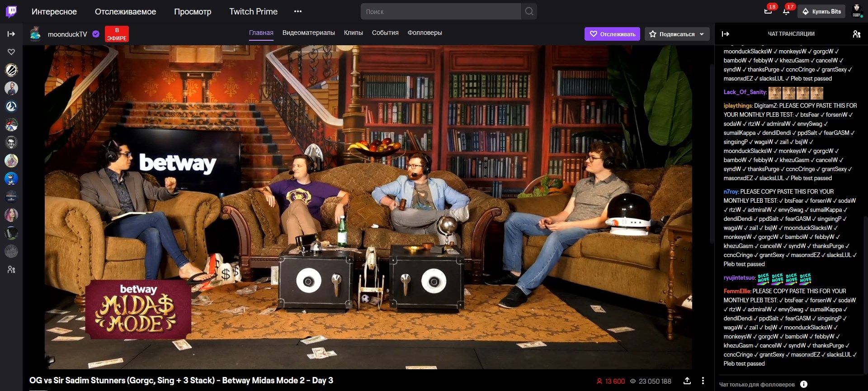The height and width of the screenshot is (391, 868).
Task: Focus the Поиск search field
Action: click(441, 11)
